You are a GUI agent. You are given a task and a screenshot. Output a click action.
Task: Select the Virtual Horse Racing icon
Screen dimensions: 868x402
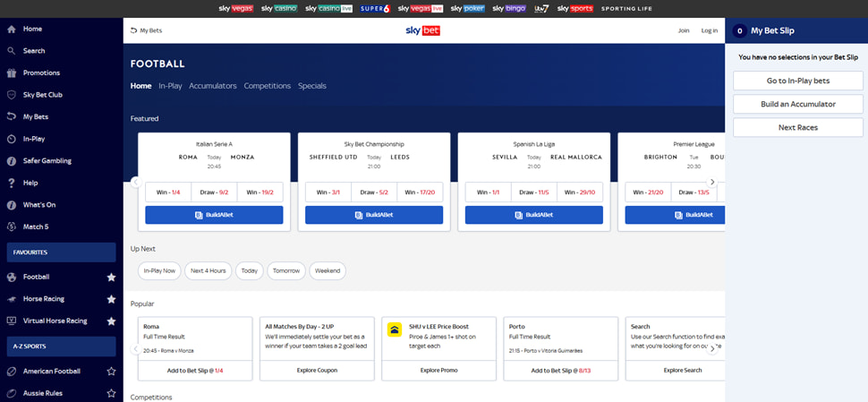[x=11, y=321]
